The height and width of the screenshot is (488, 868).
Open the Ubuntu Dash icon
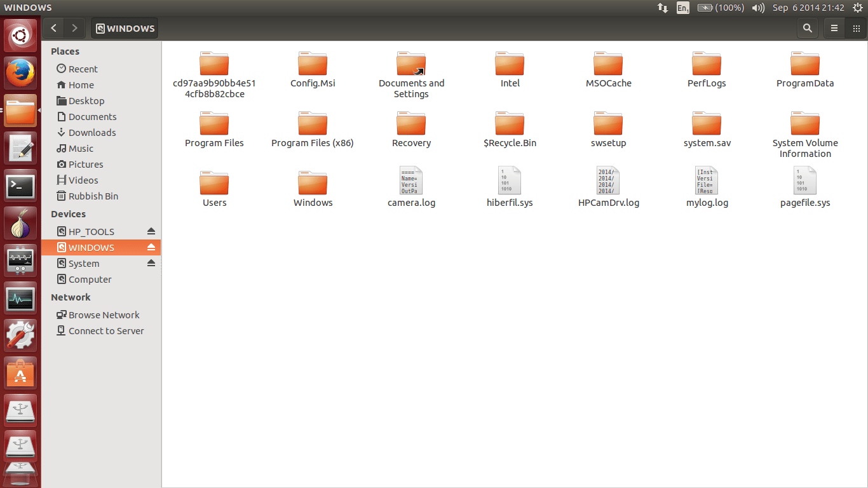coord(20,35)
